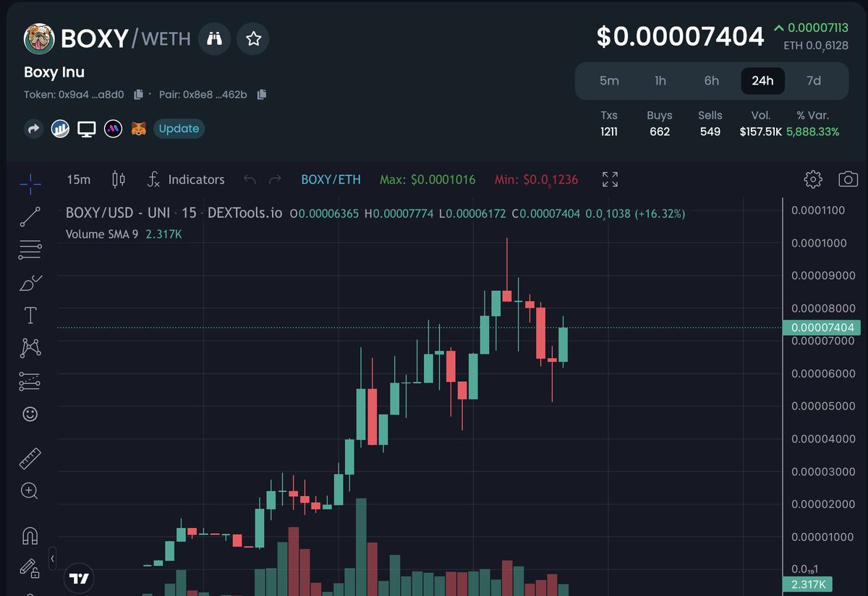Open the chart patterns tool
The width and height of the screenshot is (868, 596).
[x=30, y=348]
